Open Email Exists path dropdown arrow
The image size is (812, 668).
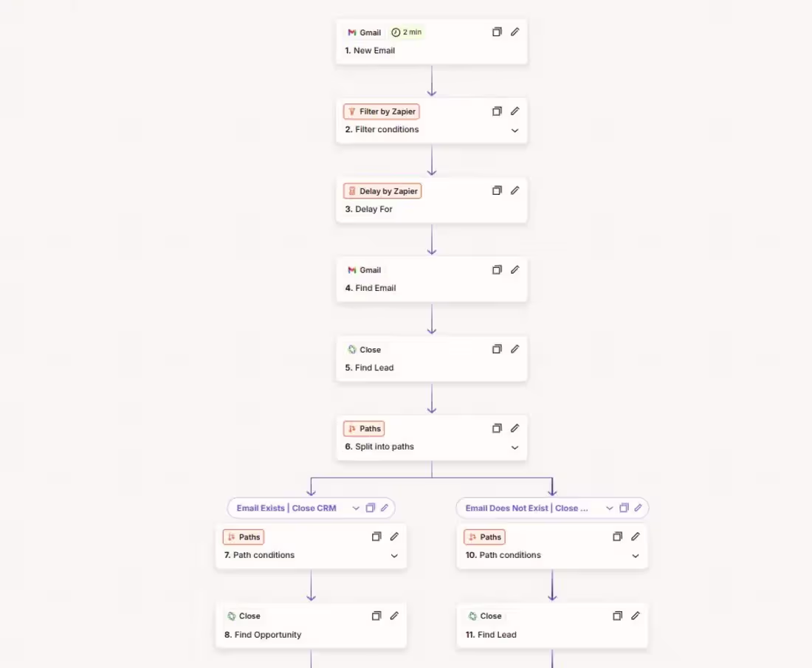click(x=356, y=508)
